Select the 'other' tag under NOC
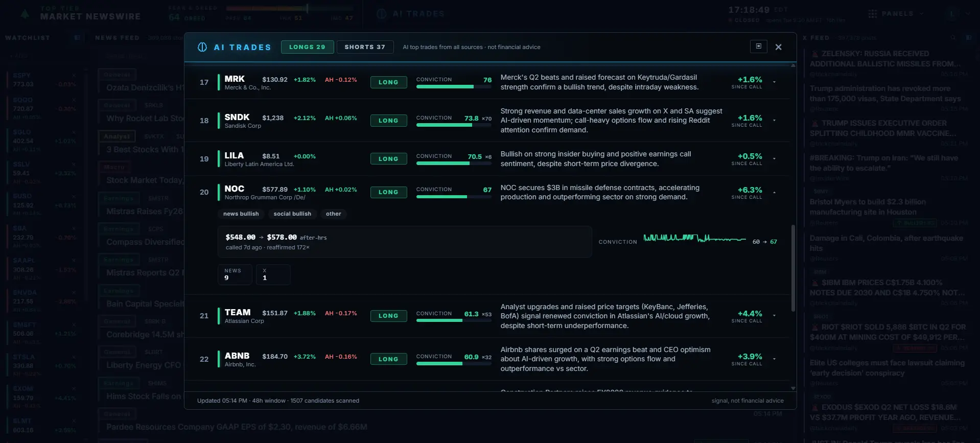Image resolution: width=980 pixels, height=443 pixels. pos(334,214)
